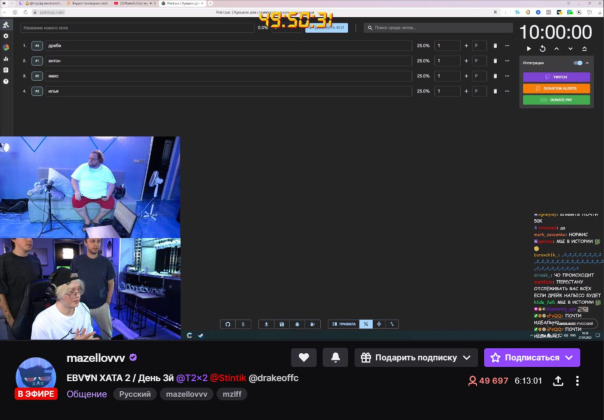Click the 'антон' lot name field

point(228,60)
